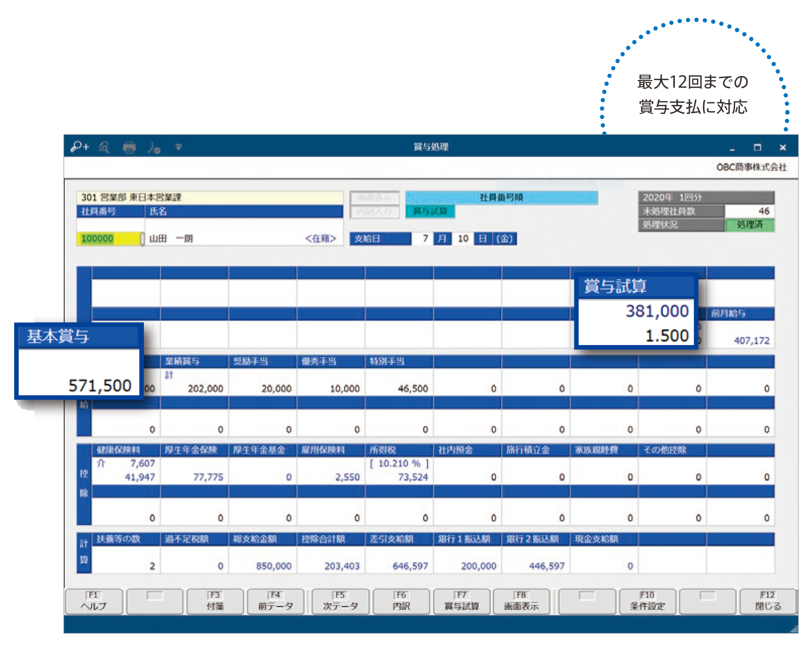Click the 銀行2振込額 value 446,597
The height and width of the screenshot is (651, 812).
547,566
